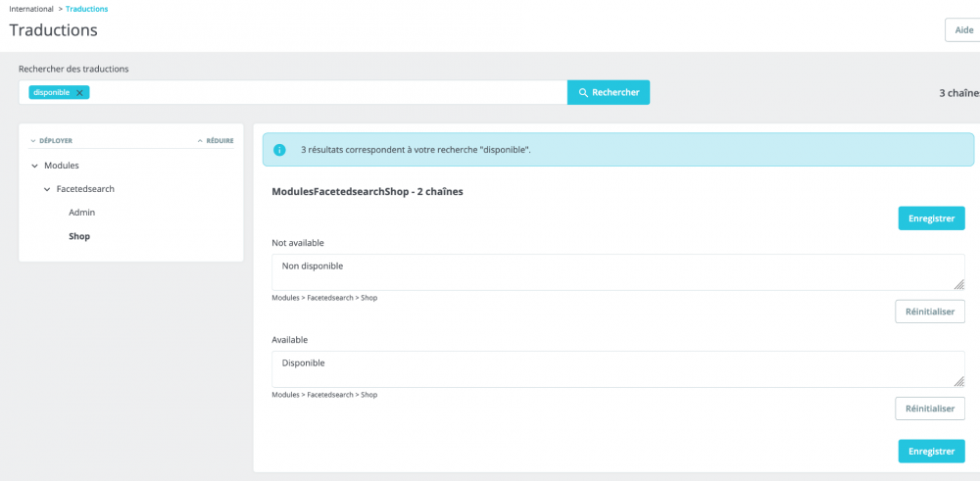Edit the 'Disponible' translation field
The width and height of the screenshot is (980, 481).
pos(618,369)
